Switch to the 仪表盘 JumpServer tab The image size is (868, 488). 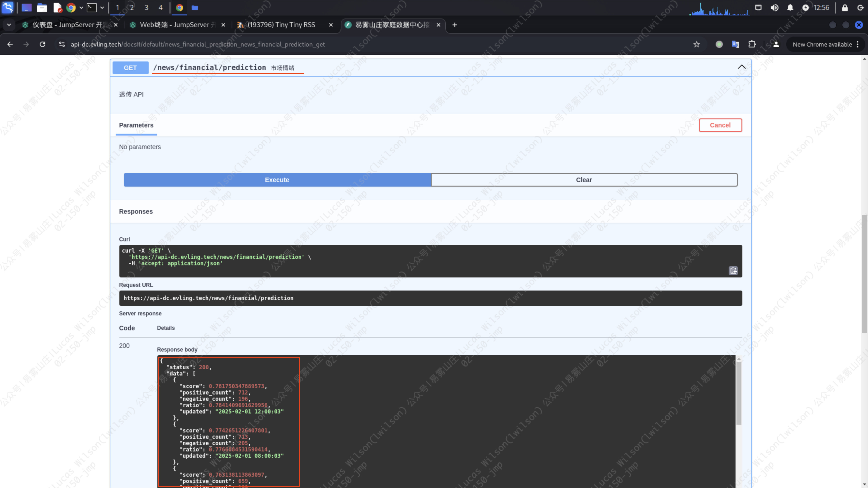[66, 25]
